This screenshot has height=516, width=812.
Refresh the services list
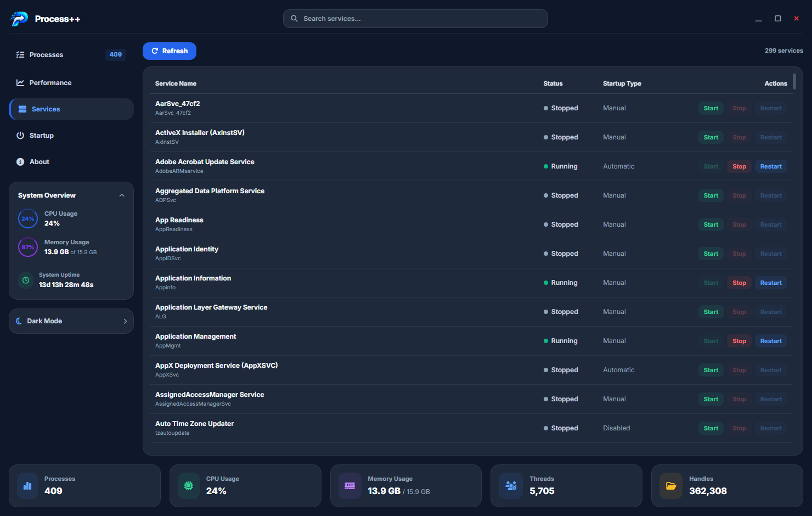170,51
